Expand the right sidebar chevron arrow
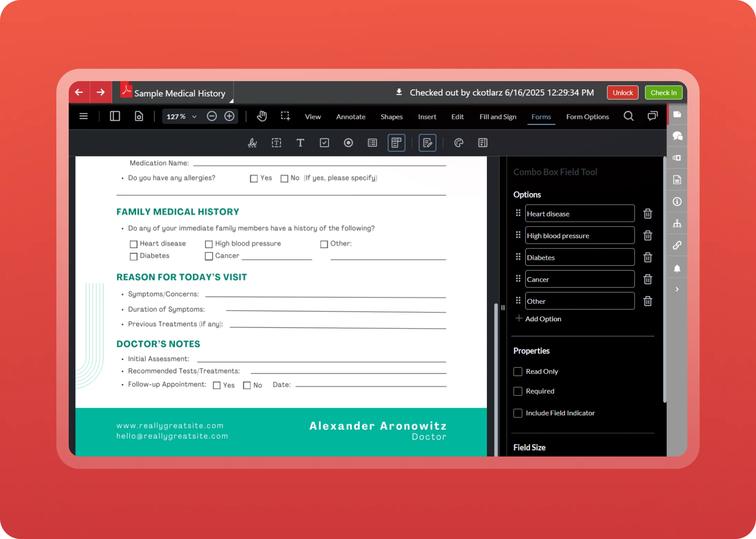The width and height of the screenshot is (756, 539). coord(677,289)
